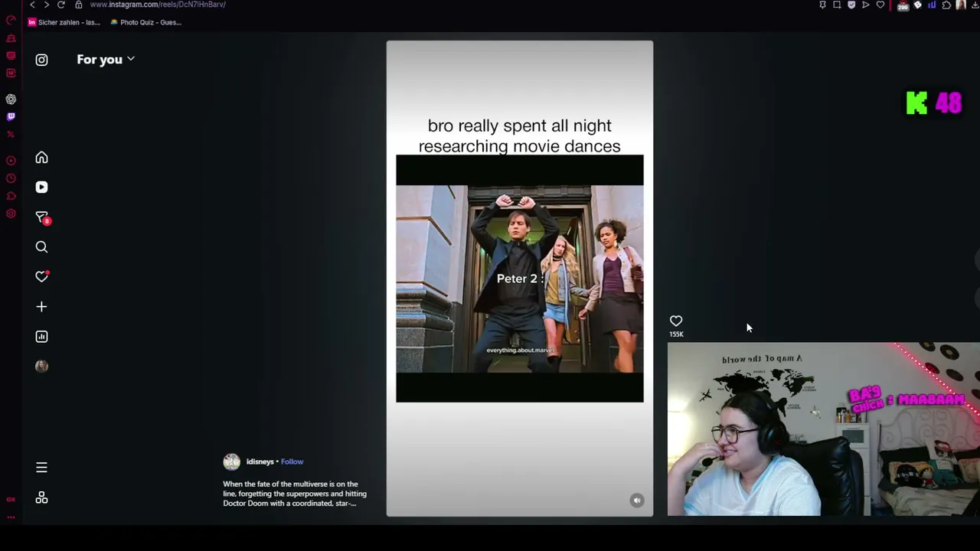This screenshot has width=980, height=551.
Task: Open the send/flow arrow icon
Action: 866,5
